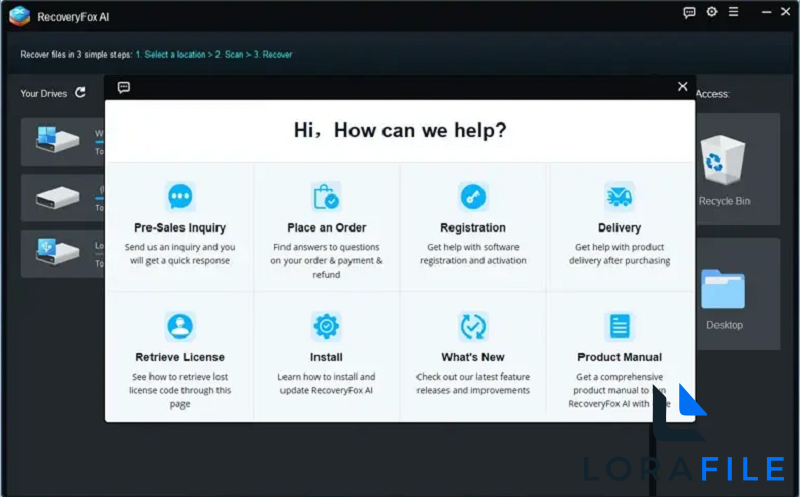
Task: Open the hamburger menu in title bar
Action: click(x=734, y=12)
